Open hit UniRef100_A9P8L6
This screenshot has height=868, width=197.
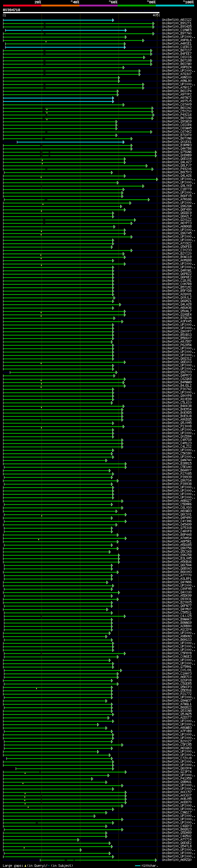177,40
